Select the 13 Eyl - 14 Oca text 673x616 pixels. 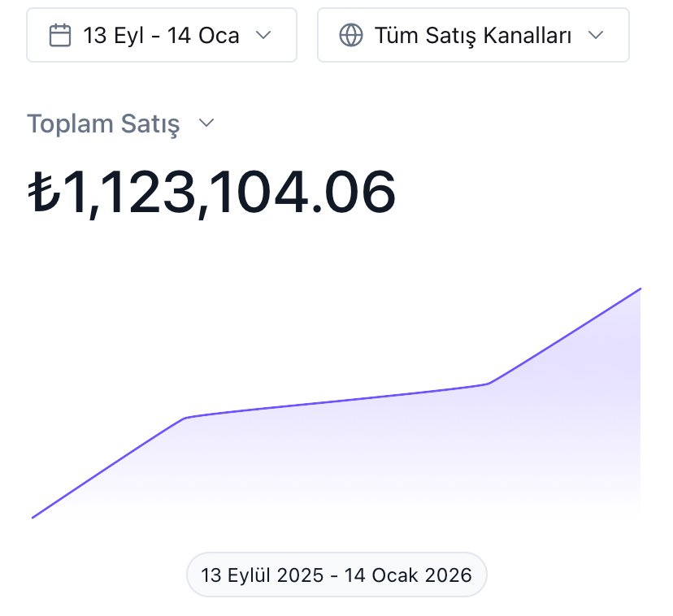161,35
